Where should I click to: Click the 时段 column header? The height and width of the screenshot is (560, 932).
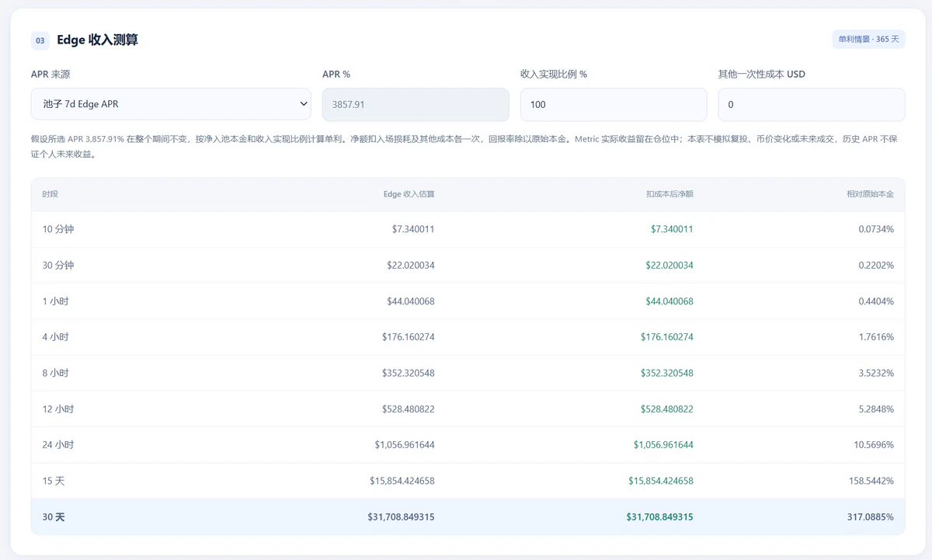(50, 194)
